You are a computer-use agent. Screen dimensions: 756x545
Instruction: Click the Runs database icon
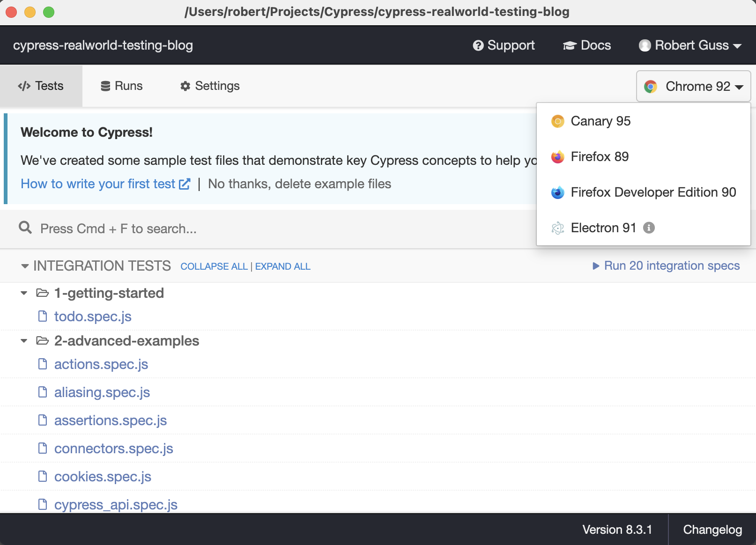(x=106, y=86)
